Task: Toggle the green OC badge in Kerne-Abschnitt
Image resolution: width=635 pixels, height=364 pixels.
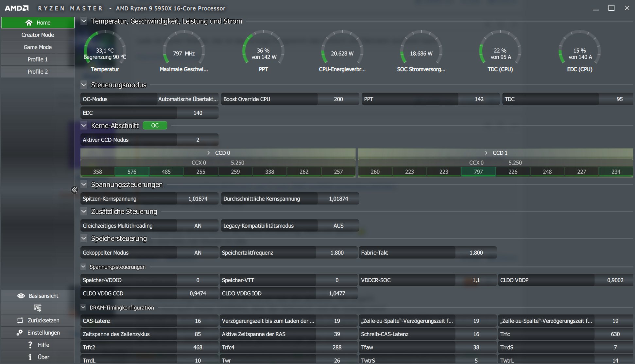Action: 155,126
